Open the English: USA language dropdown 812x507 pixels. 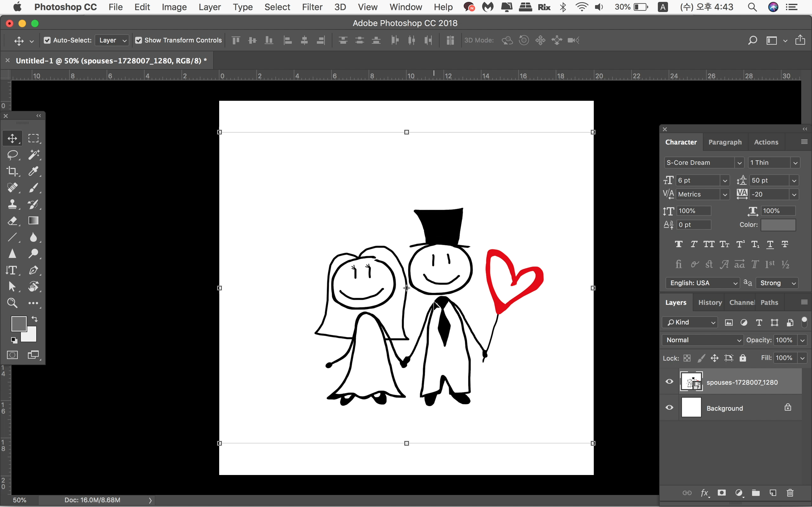pyautogui.click(x=702, y=283)
